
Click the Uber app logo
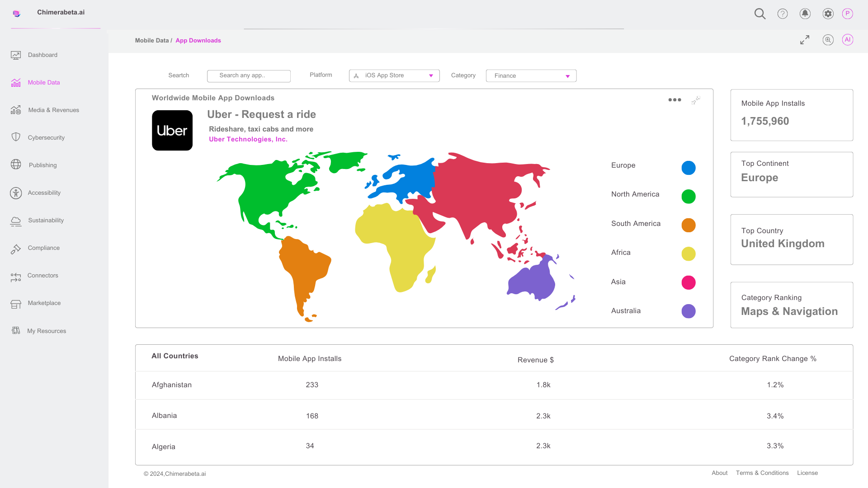point(172,131)
